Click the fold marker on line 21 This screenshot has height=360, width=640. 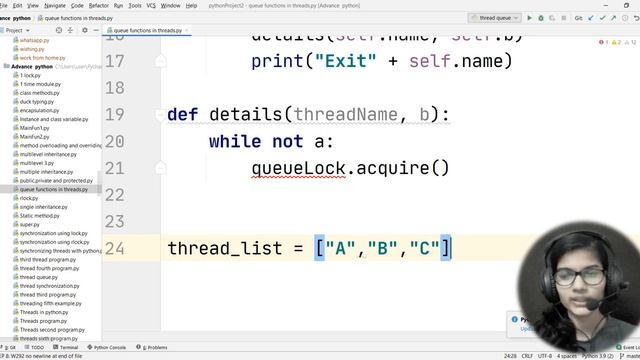(160, 168)
